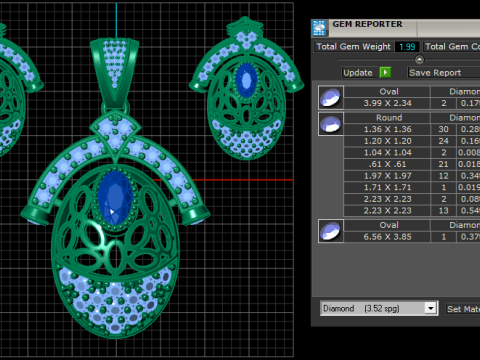Select the Round gem group thumbnail
This screenshot has width=480, height=360.
331,124
